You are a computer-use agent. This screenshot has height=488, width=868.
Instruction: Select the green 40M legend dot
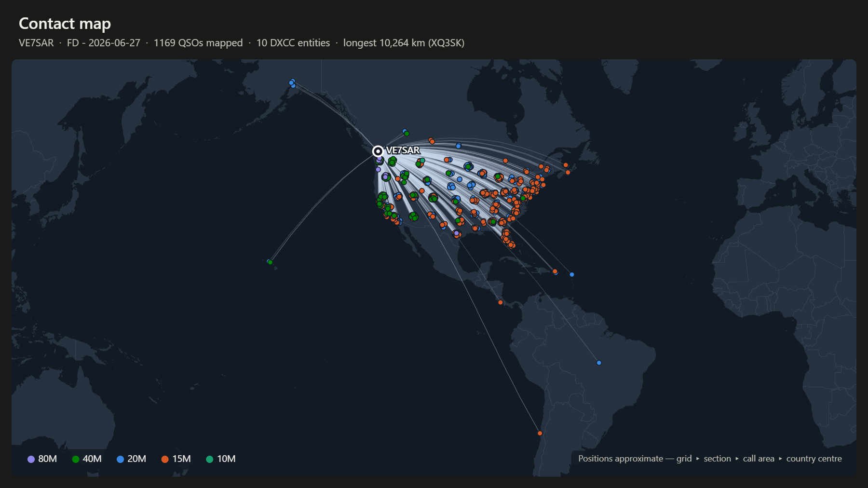(75, 459)
